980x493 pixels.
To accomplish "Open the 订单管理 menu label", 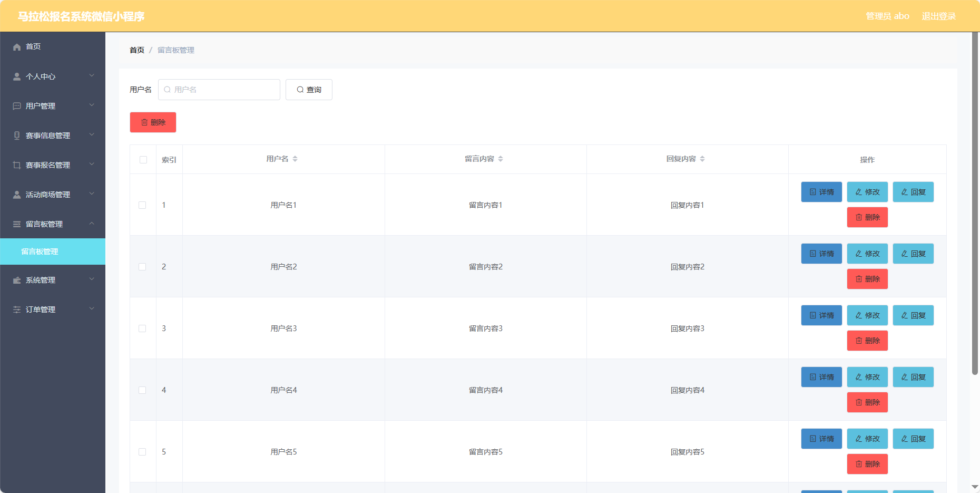I will point(41,310).
